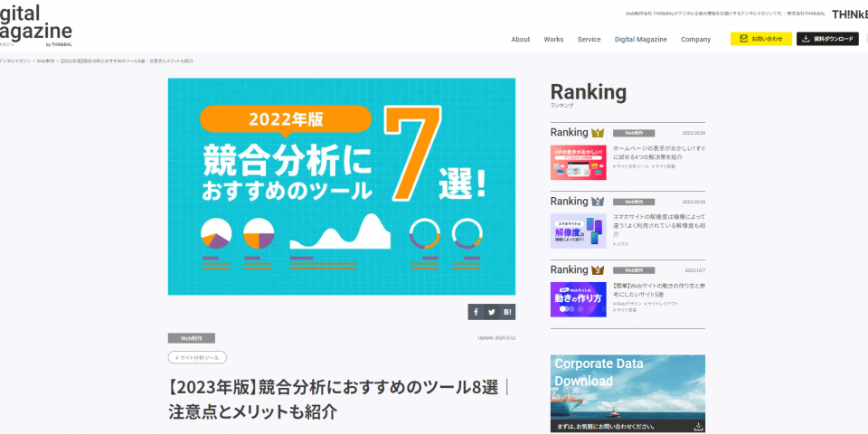This screenshot has width=868, height=434.
Task: Click the bronze crown Ranking 3 icon
Action: pos(598,270)
